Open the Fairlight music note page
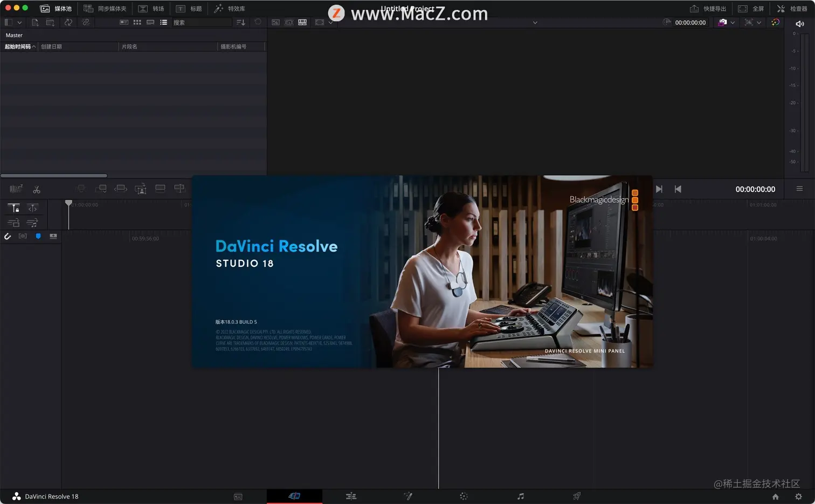The image size is (815, 504). click(521, 496)
